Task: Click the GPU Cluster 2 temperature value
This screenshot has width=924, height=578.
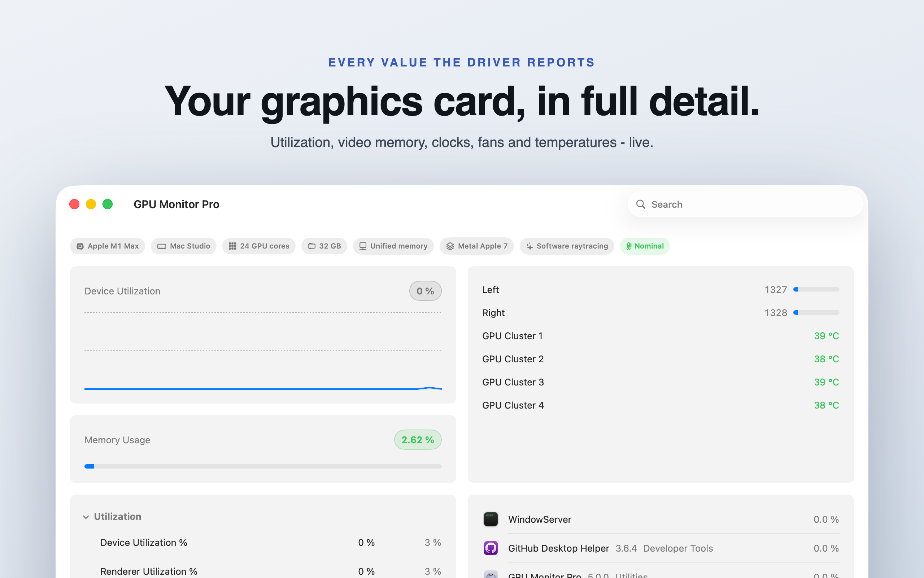Action: (x=826, y=359)
